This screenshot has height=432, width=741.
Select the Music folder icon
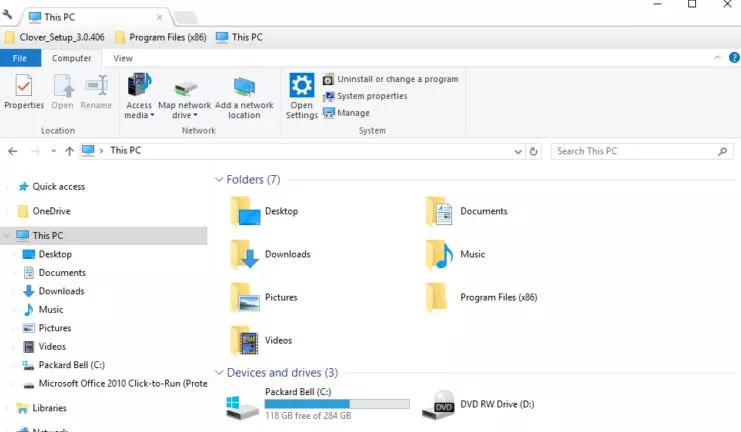[x=439, y=254]
